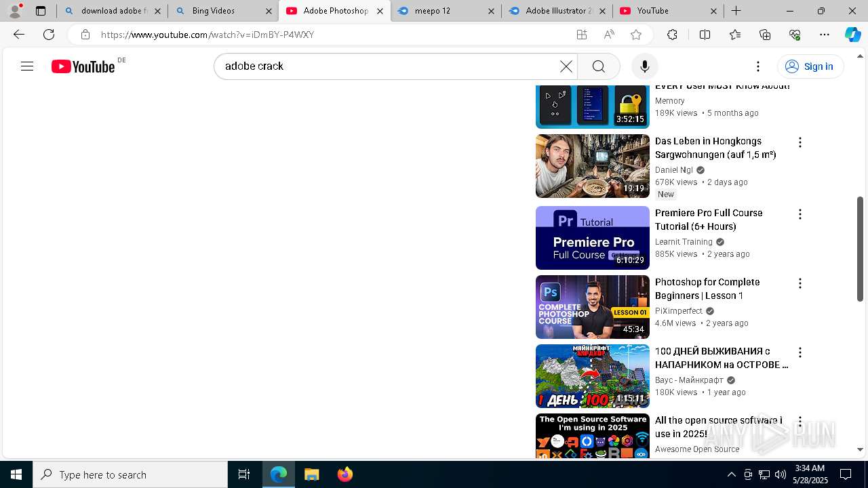Image resolution: width=868 pixels, height=488 pixels.
Task: Clear the search query with X
Action: [x=566, y=66]
